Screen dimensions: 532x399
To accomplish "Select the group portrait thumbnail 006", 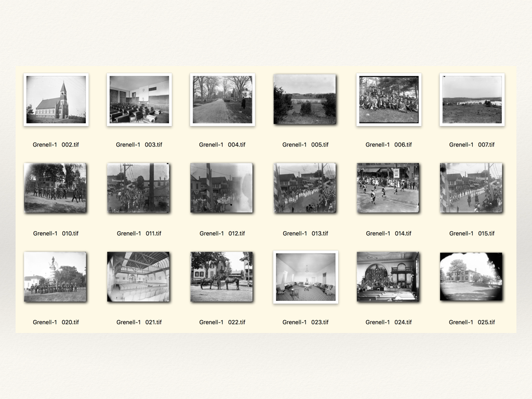I will (389, 100).
